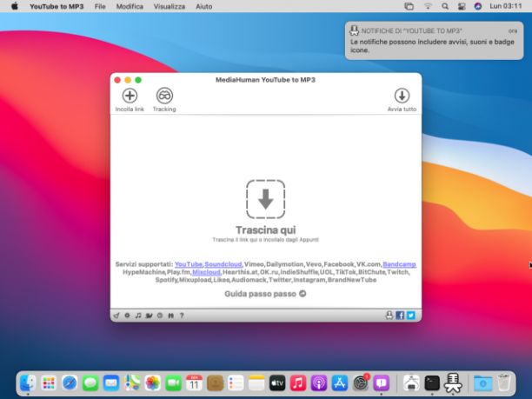This screenshot has height=399, width=532.
Task: Open Contacts from the Dock
Action: 215,383
